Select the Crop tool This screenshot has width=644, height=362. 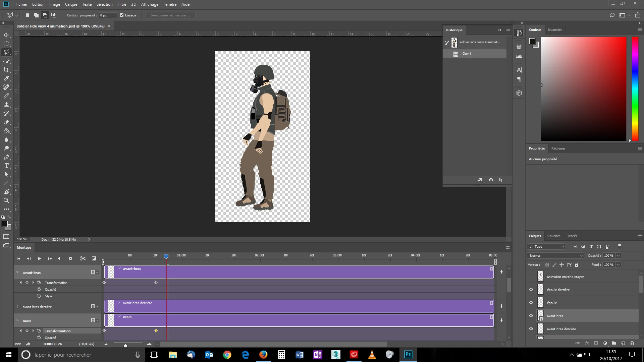tap(6, 70)
